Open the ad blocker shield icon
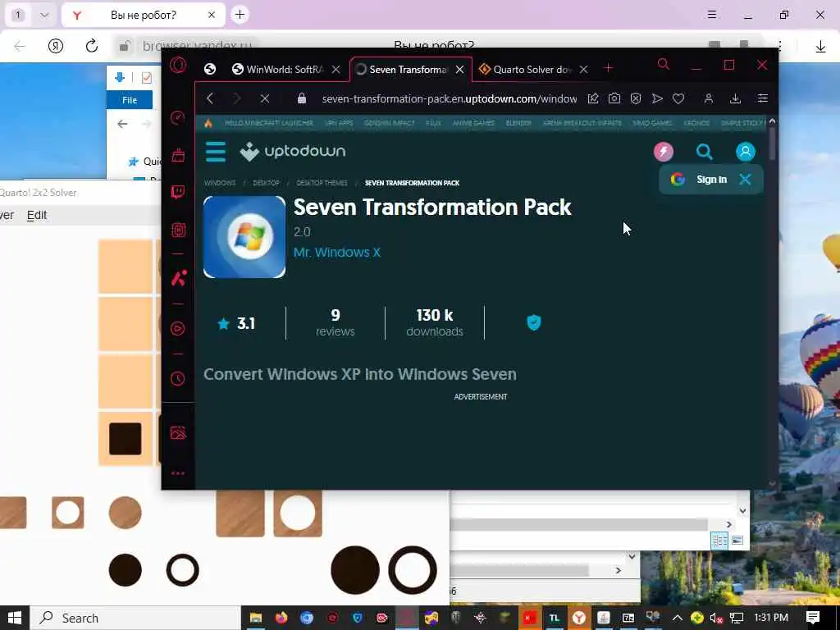Viewport: 840px width, 630px height. (636, 98)
